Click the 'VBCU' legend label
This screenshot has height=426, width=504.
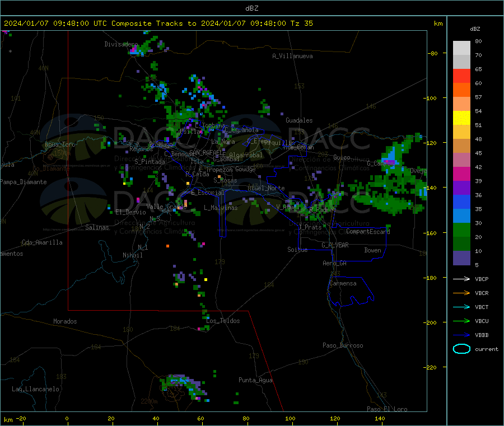[482, 321]
